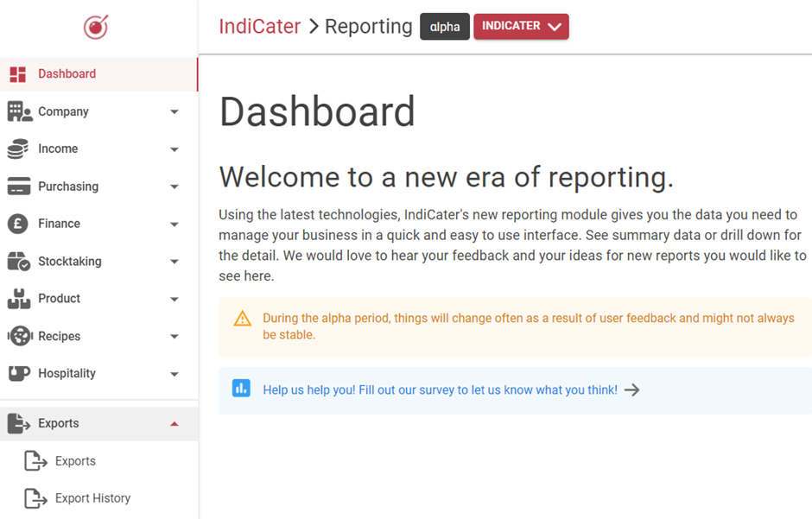Viewport: 812px width, 519px height.
Task: Click the Product boxes icon
Action: tap(19, 299)
